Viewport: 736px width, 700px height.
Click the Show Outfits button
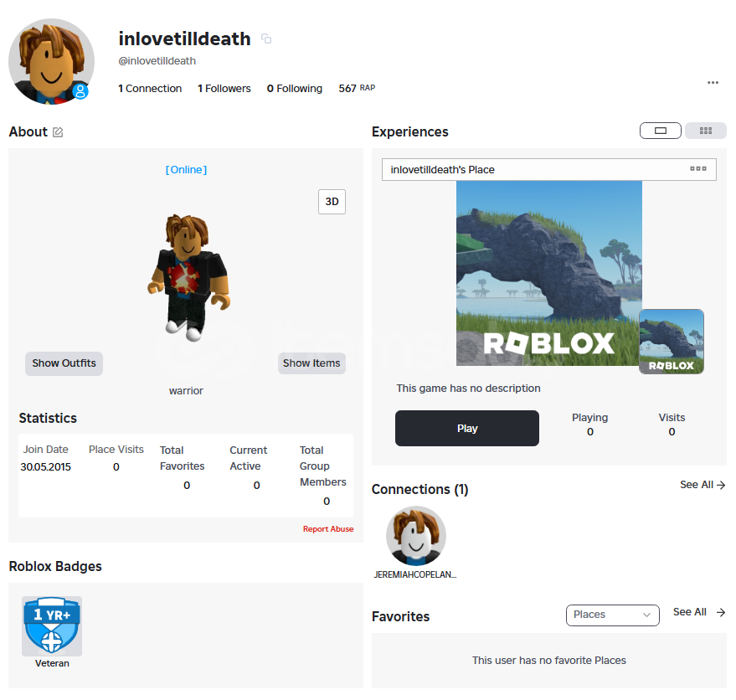[x=64, y=363]
